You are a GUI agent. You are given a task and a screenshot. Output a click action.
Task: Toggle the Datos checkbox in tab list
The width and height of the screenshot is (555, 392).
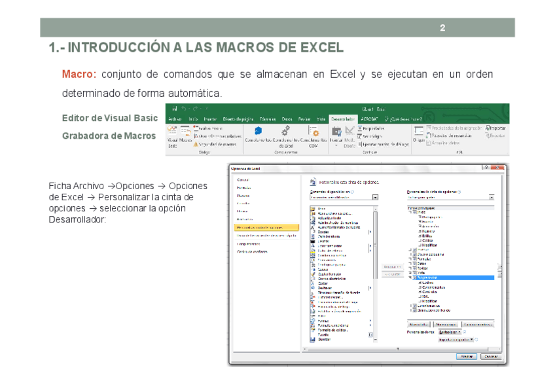(x=415, y=263)
